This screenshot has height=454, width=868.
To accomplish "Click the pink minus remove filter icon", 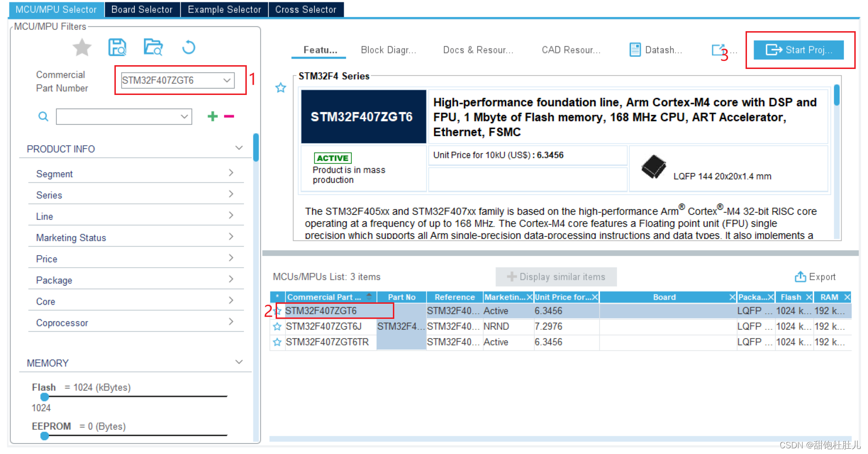I will (x=229, y=116).
